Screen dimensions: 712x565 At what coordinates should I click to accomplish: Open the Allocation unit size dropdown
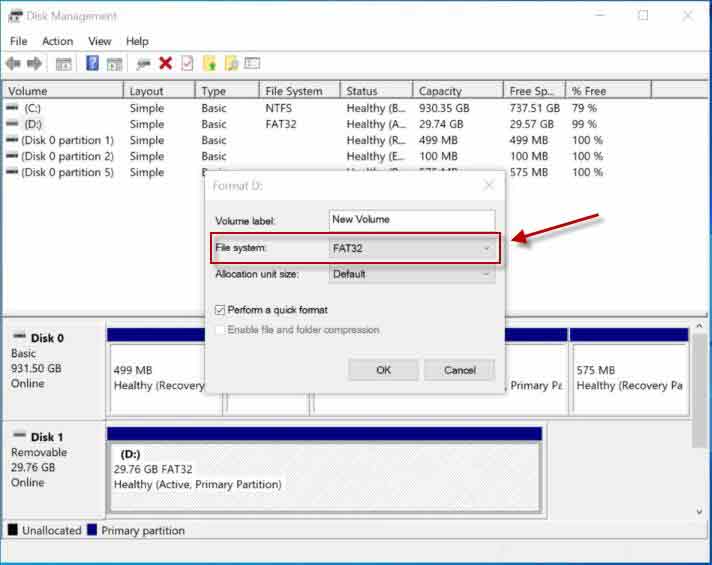pyautogui.click(x=411, y=274)
